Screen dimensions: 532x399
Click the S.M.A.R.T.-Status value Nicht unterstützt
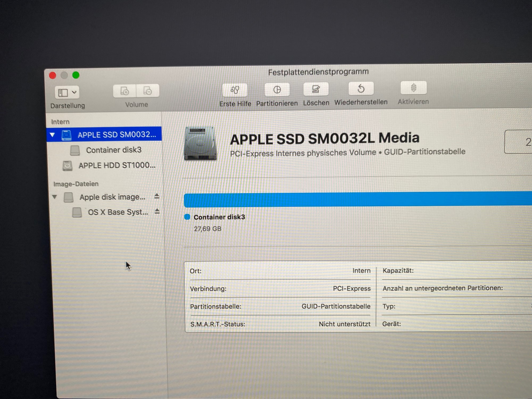pyautogui.click(x=344, y=324)
